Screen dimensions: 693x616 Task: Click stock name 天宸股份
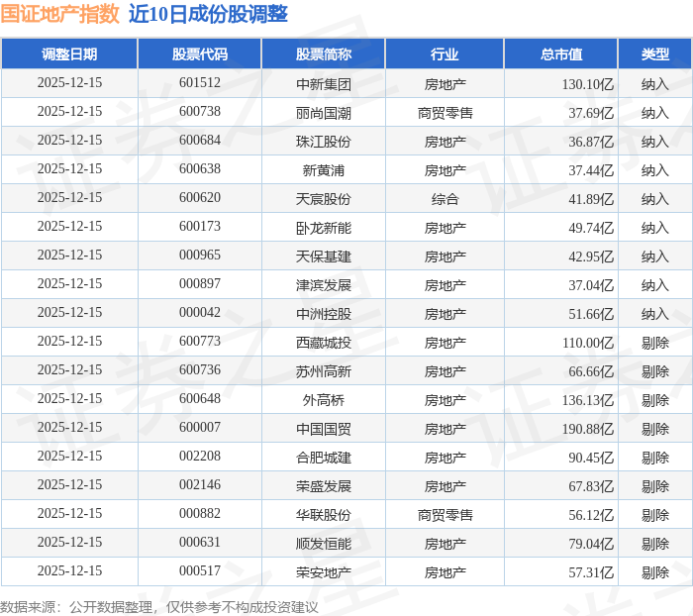[x=324, y=199]
